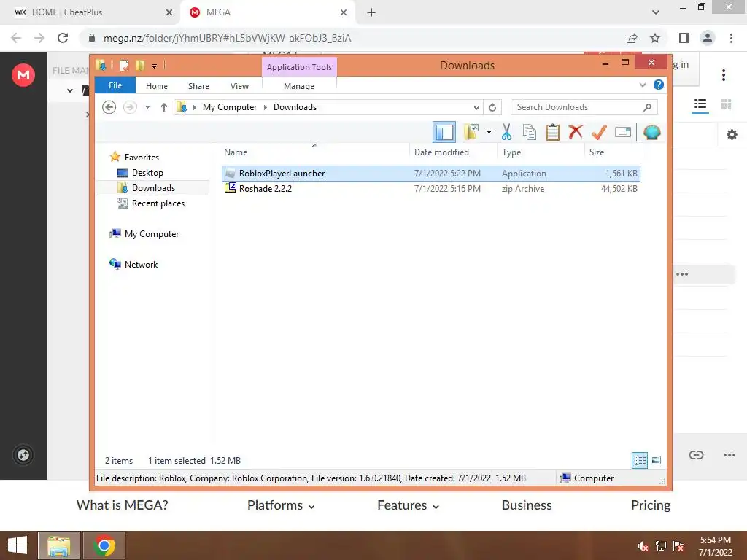Go back in Explorer navigation
Viewport: 747px width, 560px height.
point(109,107)
